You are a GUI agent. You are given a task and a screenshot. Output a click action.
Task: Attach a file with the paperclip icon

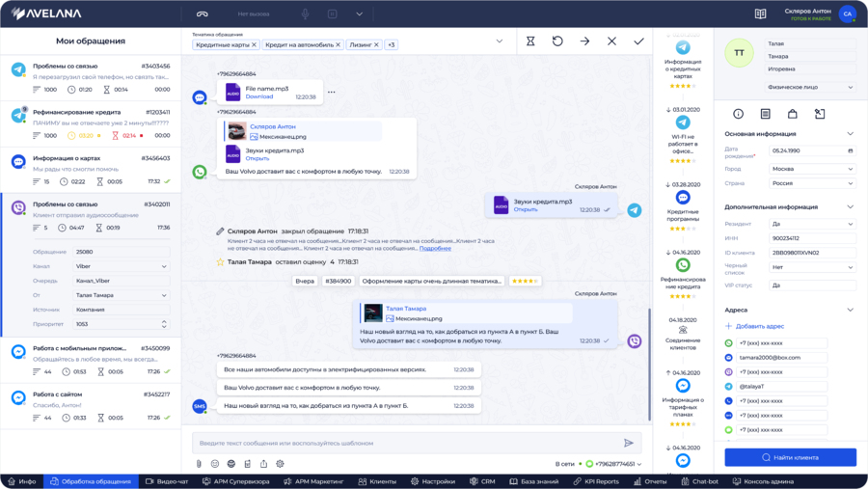200,464
